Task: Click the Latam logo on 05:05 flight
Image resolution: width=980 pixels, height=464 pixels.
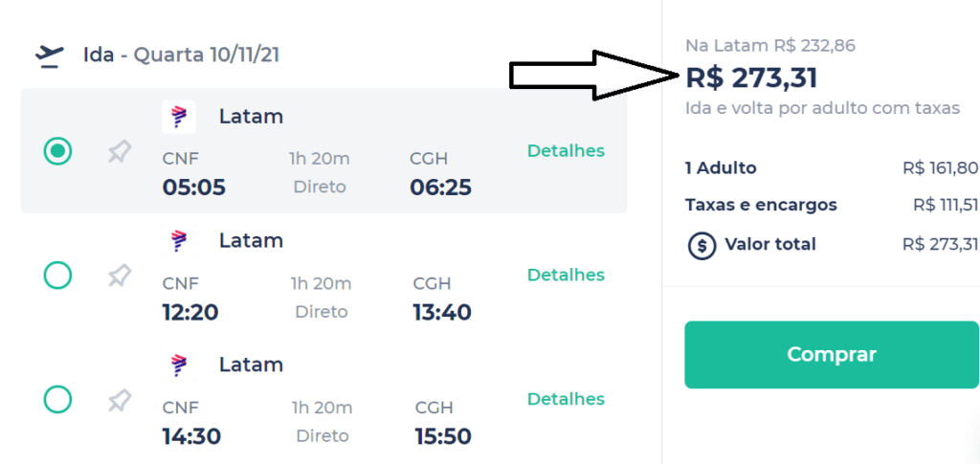Action: tap(179, 117)
